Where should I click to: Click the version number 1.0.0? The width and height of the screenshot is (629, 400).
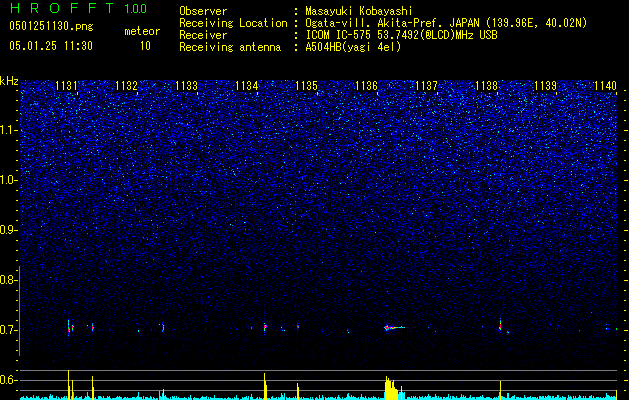click(x=134, y=9)
